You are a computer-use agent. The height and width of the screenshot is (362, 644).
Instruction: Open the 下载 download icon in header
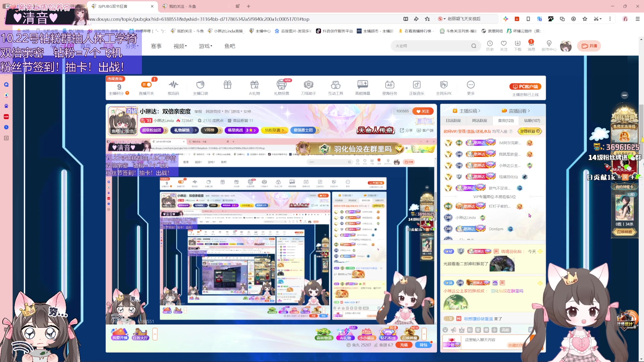click(518, 46)
